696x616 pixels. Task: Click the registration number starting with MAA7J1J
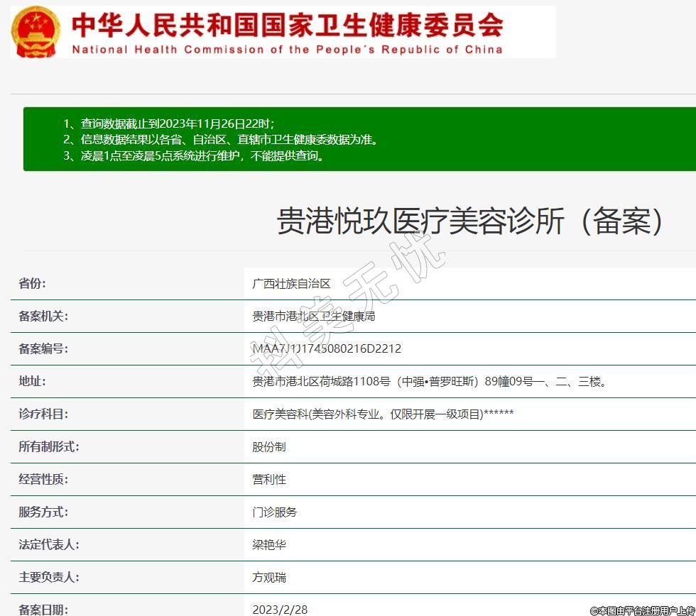click(x=327, y=348)
